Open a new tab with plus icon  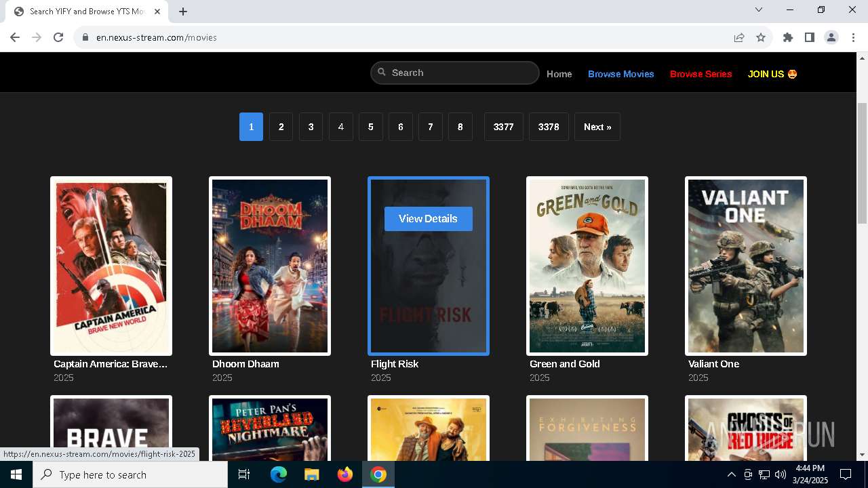pos(183,11)
